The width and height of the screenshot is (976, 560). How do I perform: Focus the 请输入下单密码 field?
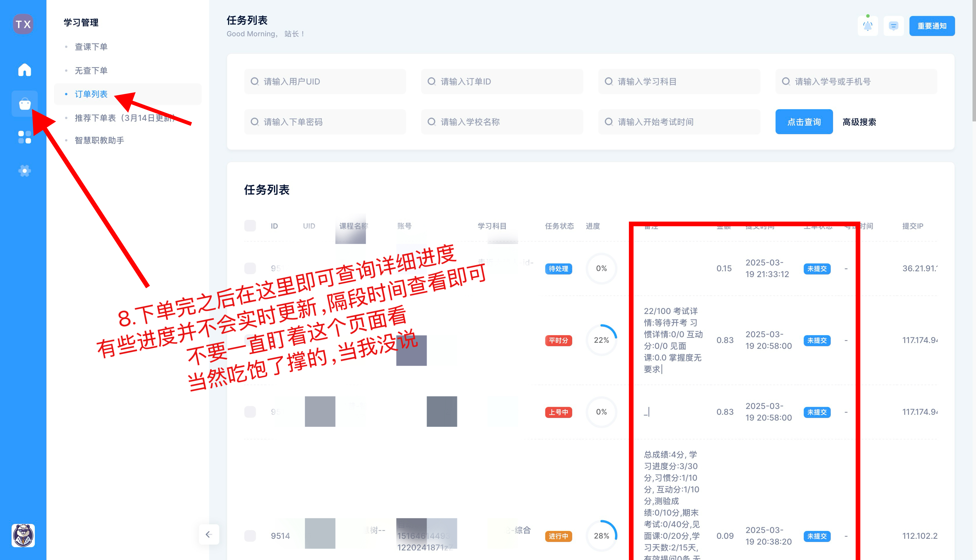click(325, 121)
